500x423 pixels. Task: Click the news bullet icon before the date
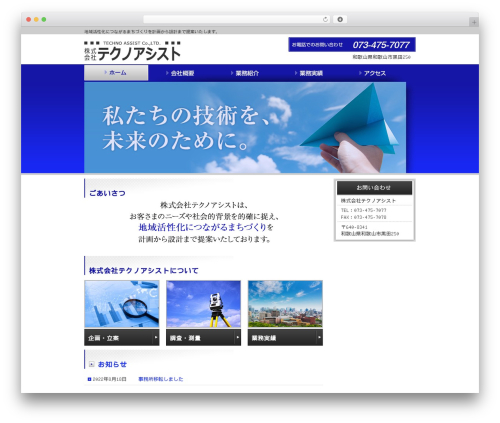(x=89, y=379)
